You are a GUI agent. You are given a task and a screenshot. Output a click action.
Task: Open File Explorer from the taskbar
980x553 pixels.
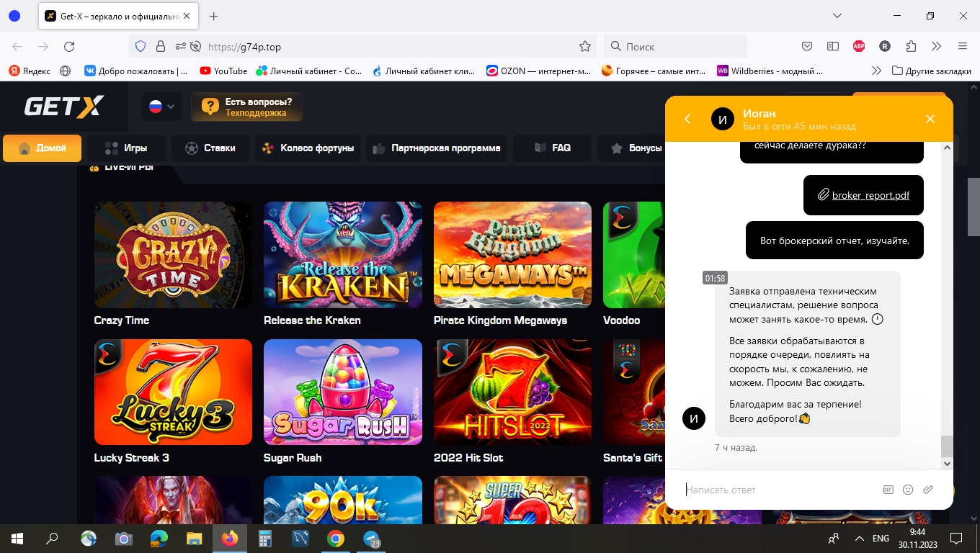(x=195, y=539)
